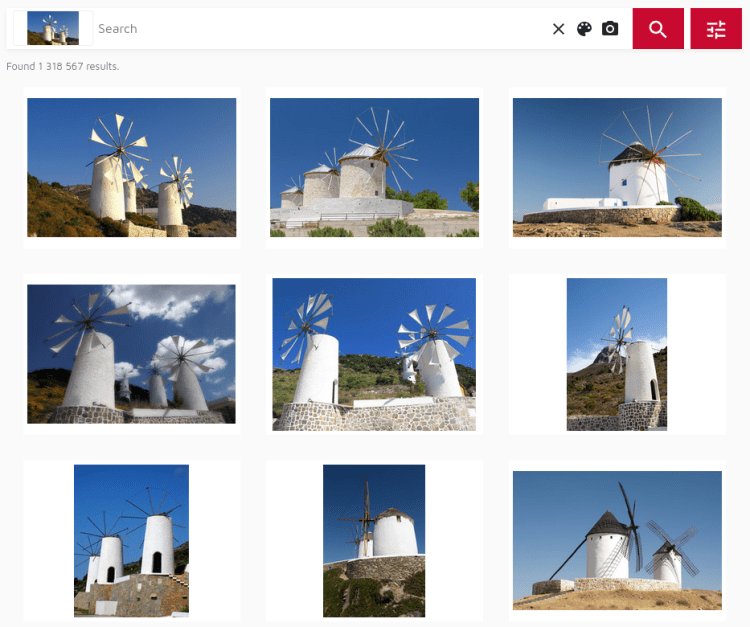Open middle photo of two windmills behind stone wall
The height and width of the screenshot is (627, 750).
(x=374, y=354)
